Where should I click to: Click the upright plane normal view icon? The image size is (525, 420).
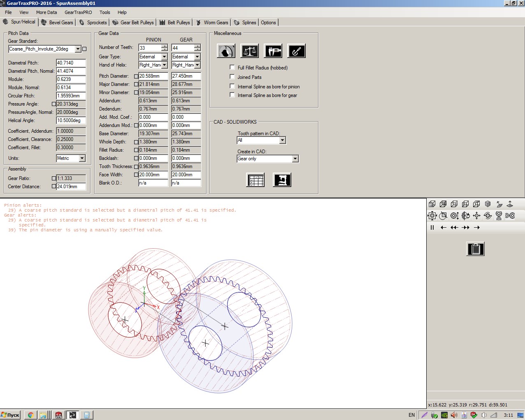point(510,204)
